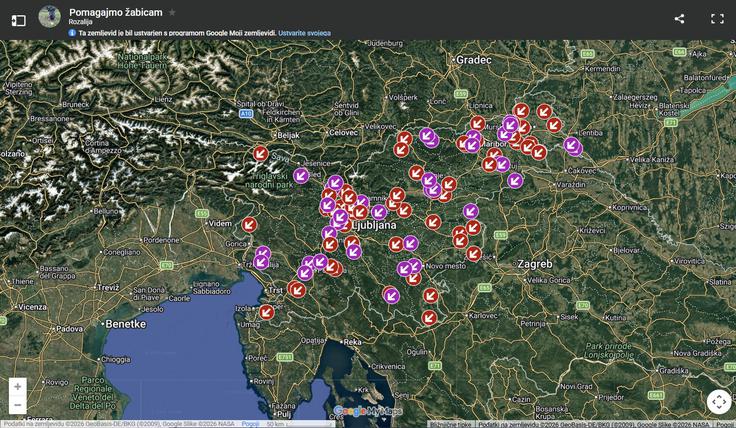The height and width of the screenshot is (428, 736).
Task: Enter fullscreen map view
Action: click(x=717, y=19)
